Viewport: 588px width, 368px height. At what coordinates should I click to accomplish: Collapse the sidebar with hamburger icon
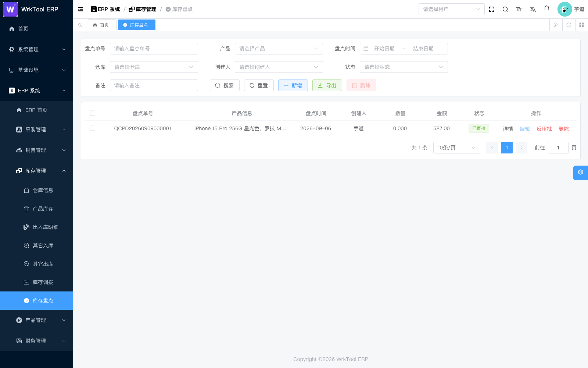(x=80, y=9)
